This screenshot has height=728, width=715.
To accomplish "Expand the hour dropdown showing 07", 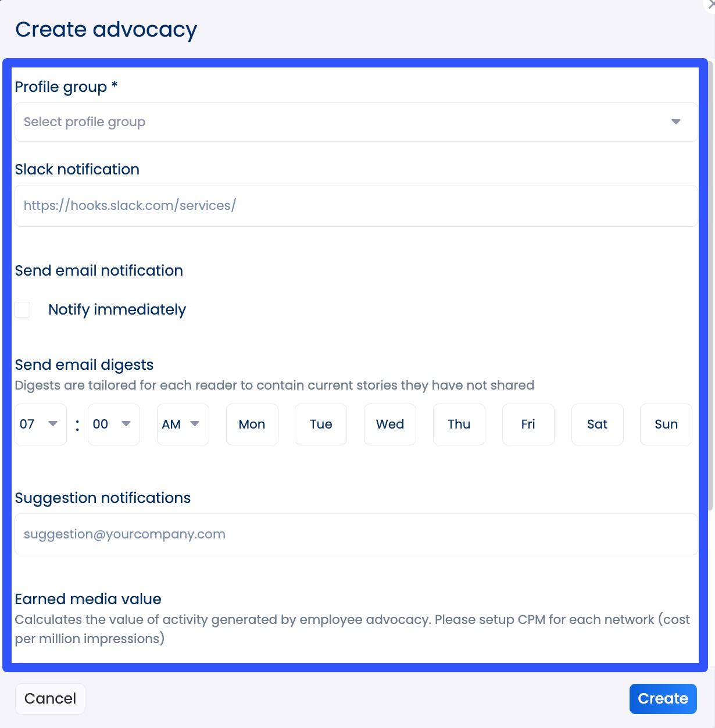I will (x=40, y=424).
